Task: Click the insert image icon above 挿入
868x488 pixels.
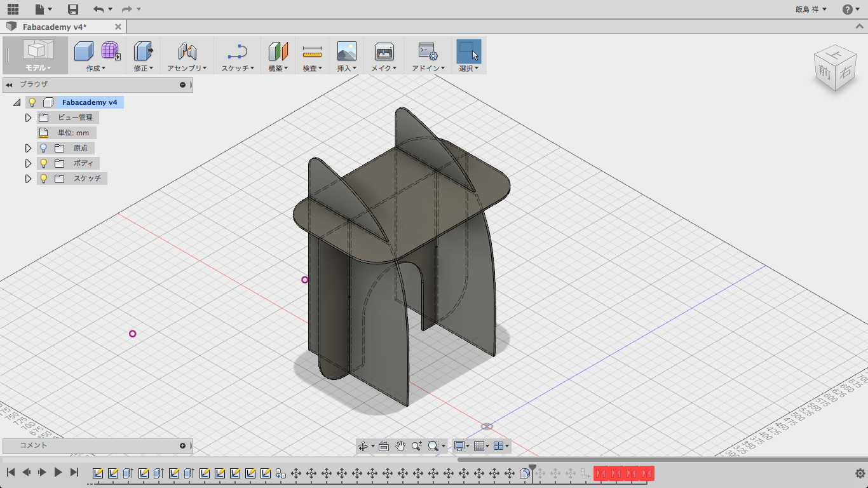Action: point(346,51)
